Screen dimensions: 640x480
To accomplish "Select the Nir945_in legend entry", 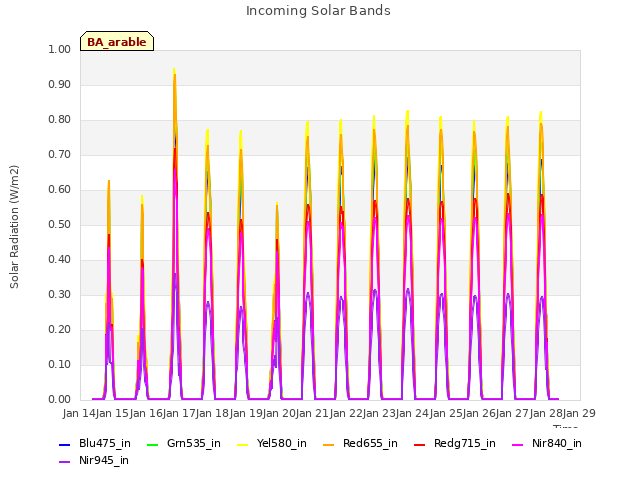I will click(94, 461).
